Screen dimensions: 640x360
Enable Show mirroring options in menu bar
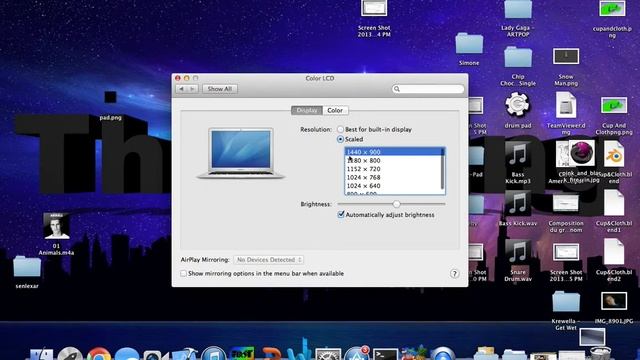click(x=183, y=273)
